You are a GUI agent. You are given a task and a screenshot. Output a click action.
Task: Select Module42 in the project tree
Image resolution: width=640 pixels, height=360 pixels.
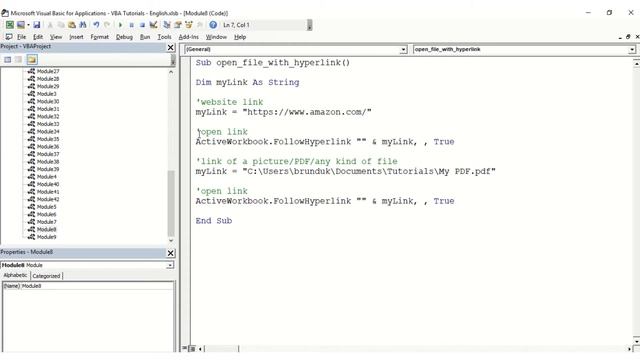pos(48,199)
